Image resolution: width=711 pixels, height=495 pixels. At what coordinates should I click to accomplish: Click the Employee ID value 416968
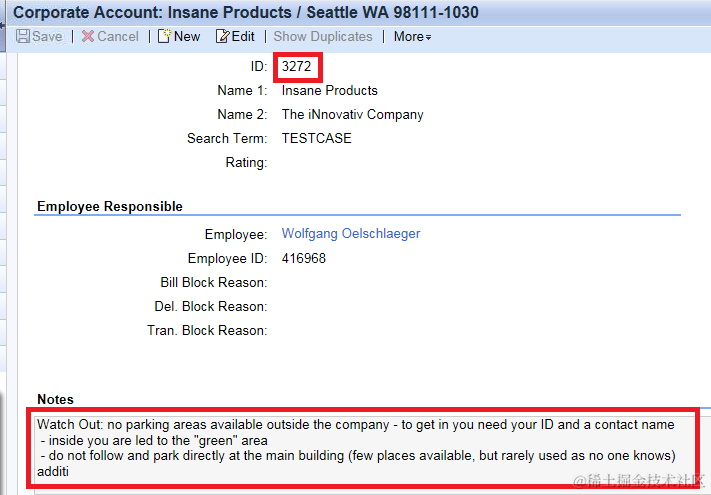(303, 258)
